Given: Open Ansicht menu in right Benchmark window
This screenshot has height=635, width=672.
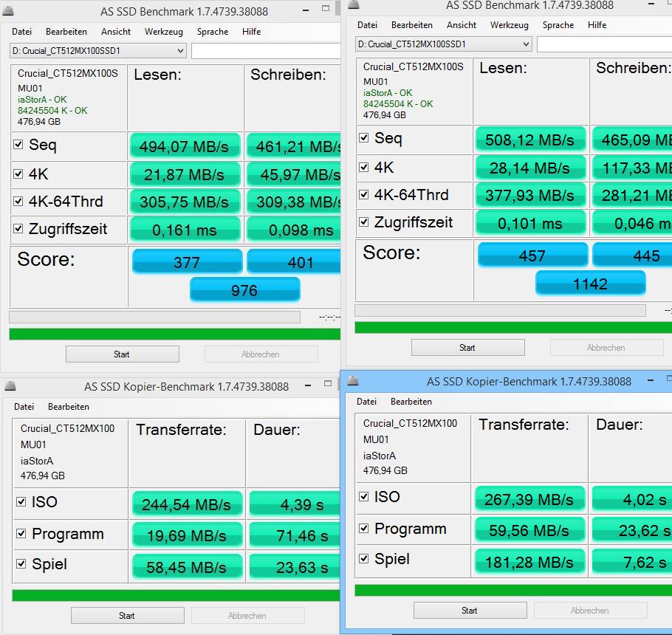Looking at the screenshot, I should coord(461,25).
